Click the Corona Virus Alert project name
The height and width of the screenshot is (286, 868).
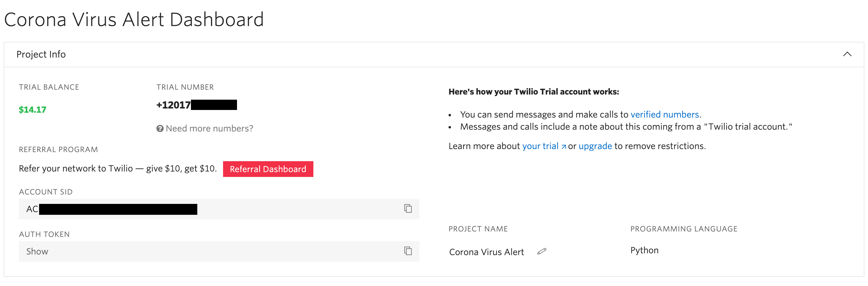point(486,252)
